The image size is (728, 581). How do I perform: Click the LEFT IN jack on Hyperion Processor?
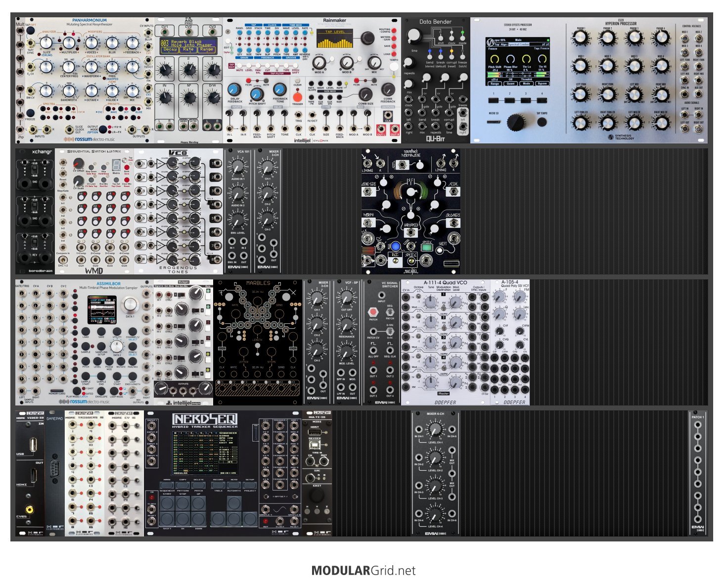click(x=684, y=115)
